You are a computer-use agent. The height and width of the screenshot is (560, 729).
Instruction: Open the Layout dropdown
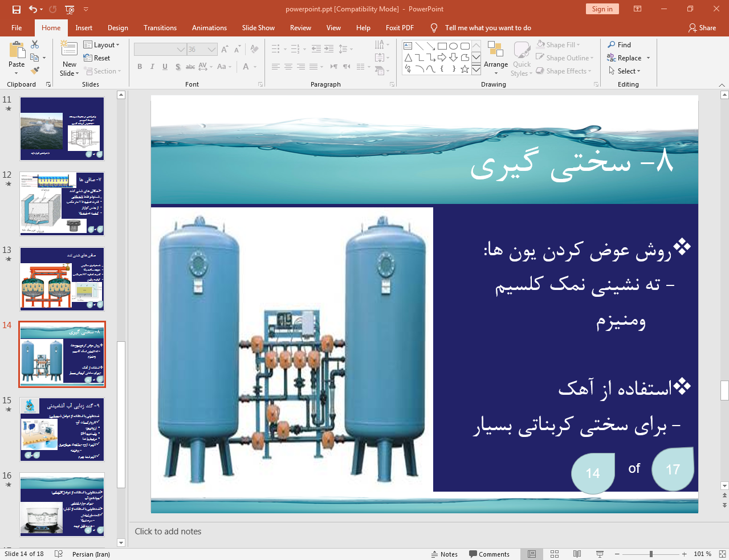[x=101, y=44]
